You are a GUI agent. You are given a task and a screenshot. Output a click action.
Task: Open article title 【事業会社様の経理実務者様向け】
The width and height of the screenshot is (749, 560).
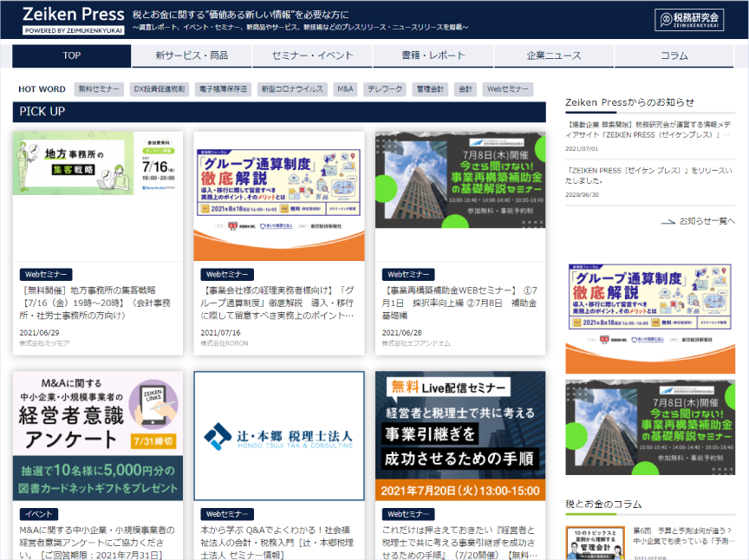277,303
